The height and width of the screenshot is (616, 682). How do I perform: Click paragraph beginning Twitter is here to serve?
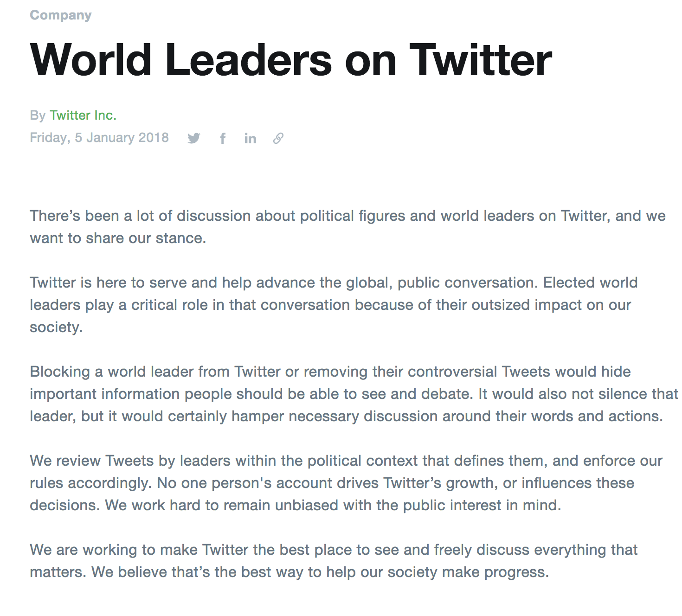tap(334, 305)
